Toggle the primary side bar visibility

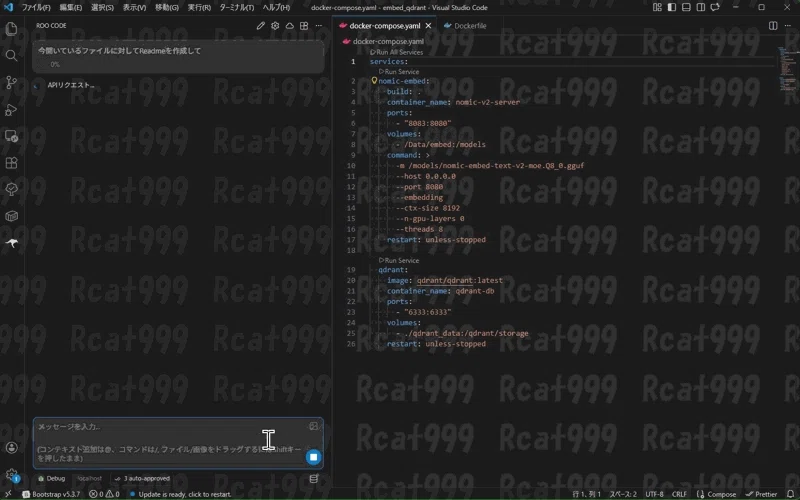672,7
